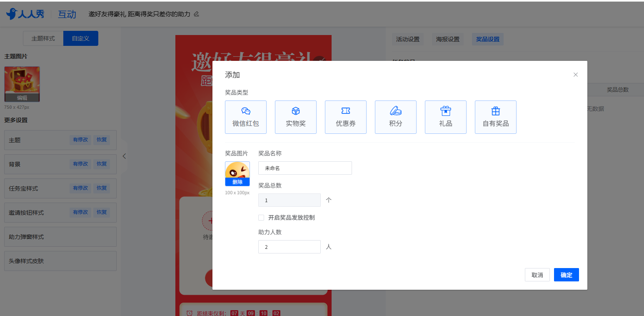Viewport: 644px width, 316px height.
Task: Click the 取消 cancel button
Action: coord(537,275)
